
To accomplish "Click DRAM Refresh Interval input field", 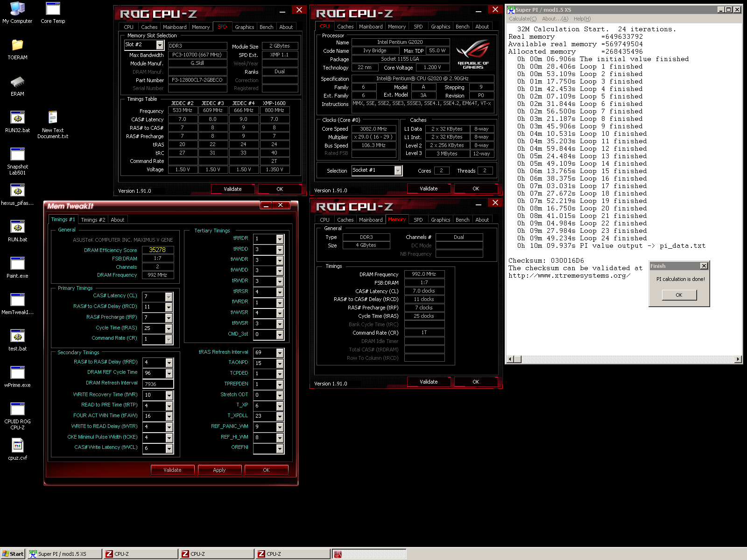I will click(158, 384).
